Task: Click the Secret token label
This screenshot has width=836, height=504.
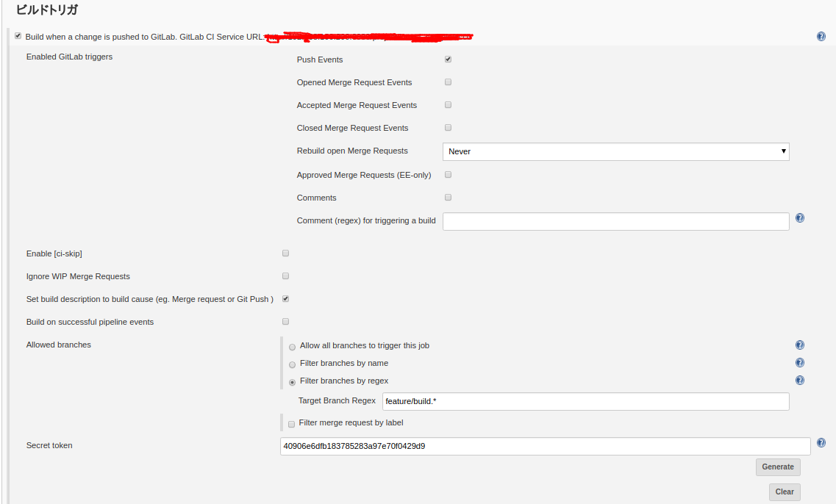Action: [x=49, y=445]
